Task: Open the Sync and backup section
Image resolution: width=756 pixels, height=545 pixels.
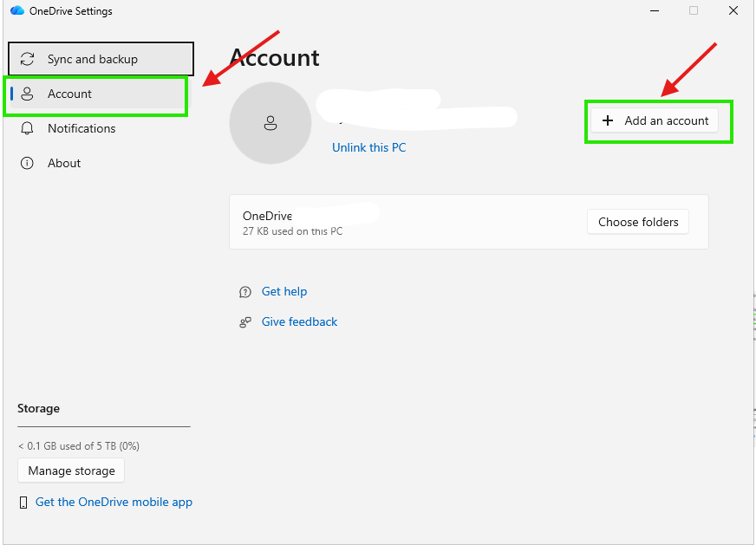Action: [x=101, y=59]
